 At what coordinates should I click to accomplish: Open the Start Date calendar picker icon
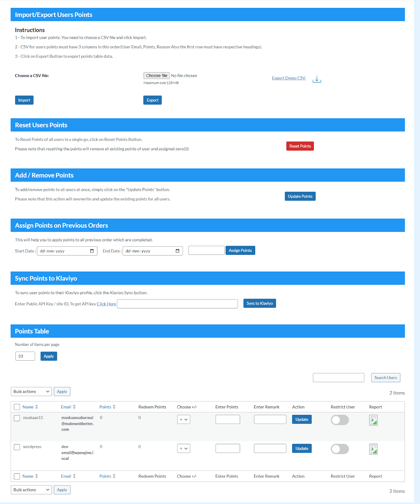(92, 251)
